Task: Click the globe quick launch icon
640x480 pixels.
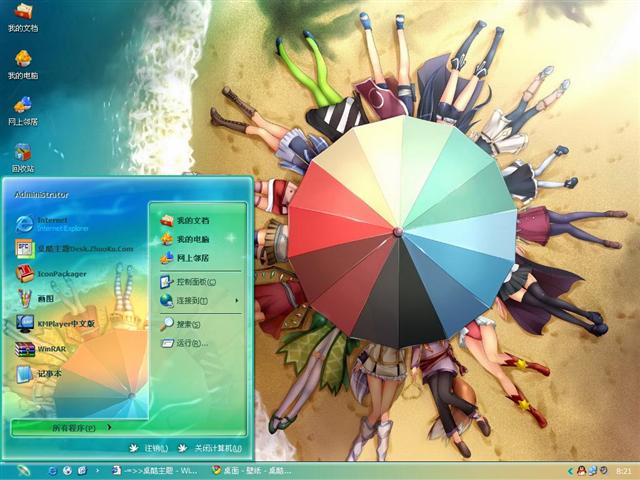Action: 67,471
